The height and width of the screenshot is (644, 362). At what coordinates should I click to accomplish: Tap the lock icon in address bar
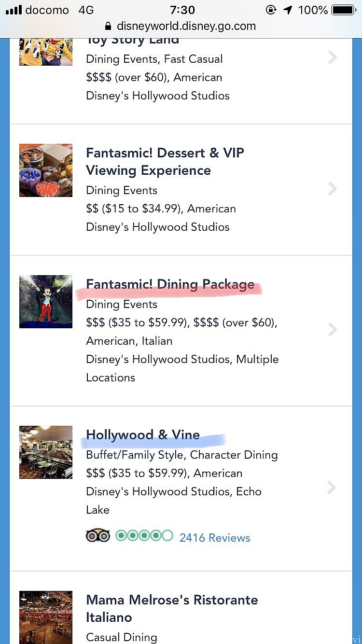pyautogui.click(x=108, y=26)
